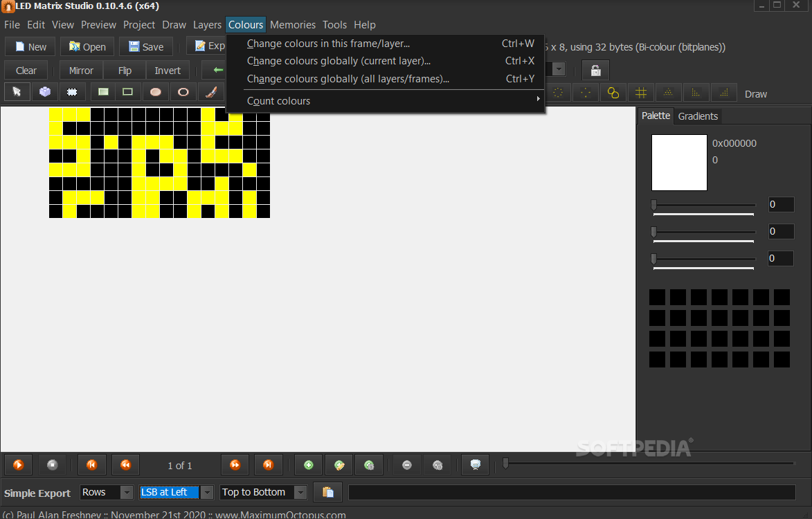Open the Preview menu
This screenshot has width=812, height=519.
[x=98, y=25]
